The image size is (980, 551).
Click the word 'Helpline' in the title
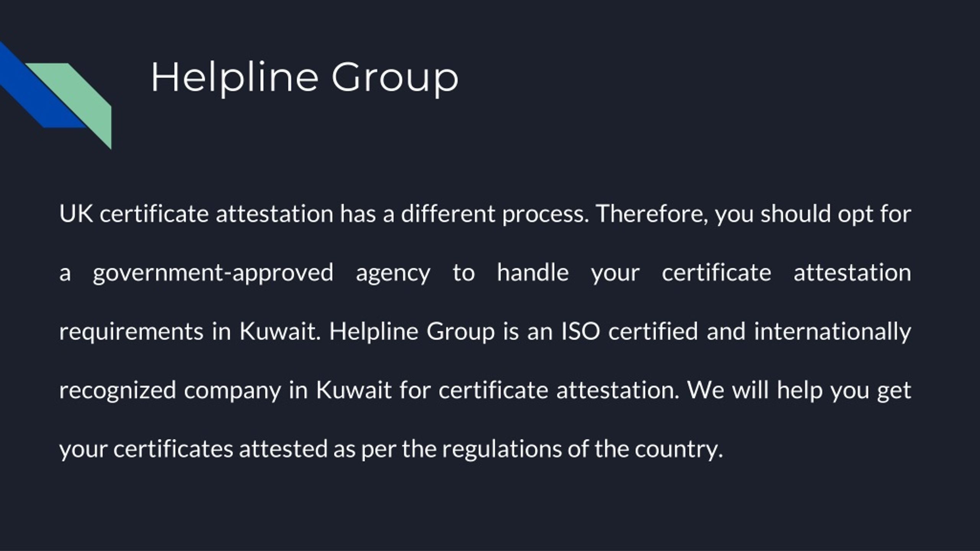pos(235,78)
